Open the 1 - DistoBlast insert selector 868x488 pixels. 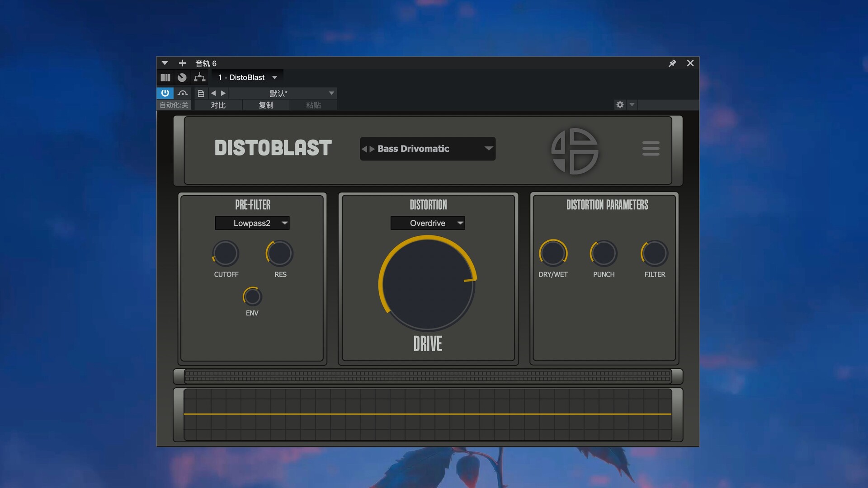click(x=247, y=77)
